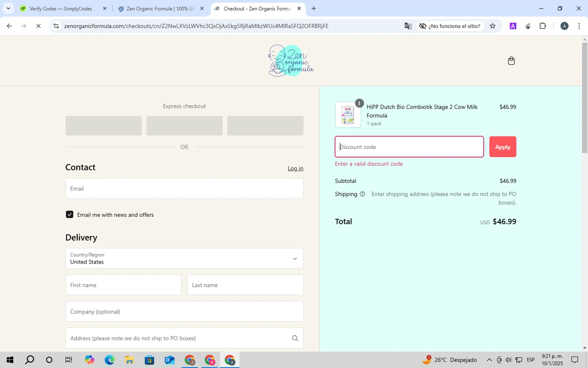Screen dimensions: 588x368
Task: Open Outlook from taskbar
Action: click(x=169, y=360)
